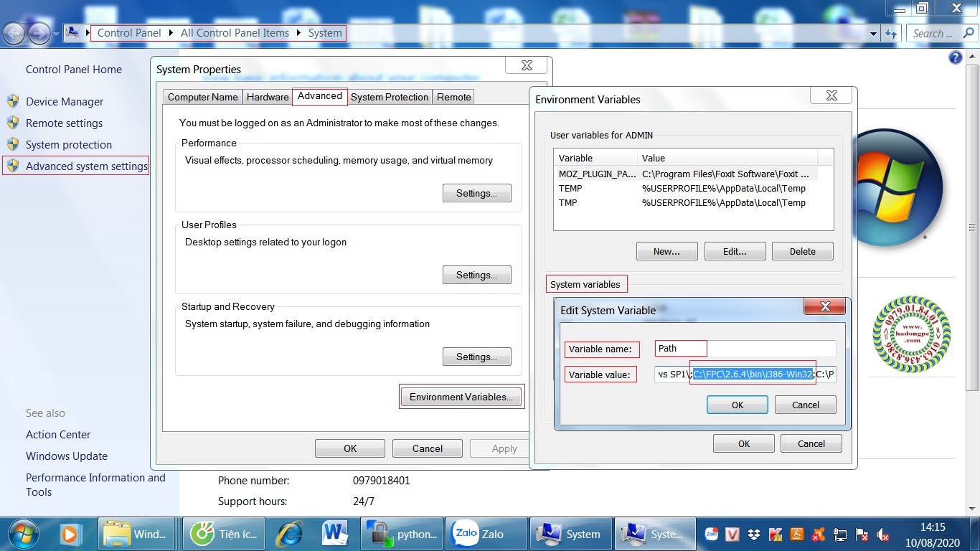
Task: Select the MOZ_PLUGIN_PA... variable row
Action: tap(685, 174)
